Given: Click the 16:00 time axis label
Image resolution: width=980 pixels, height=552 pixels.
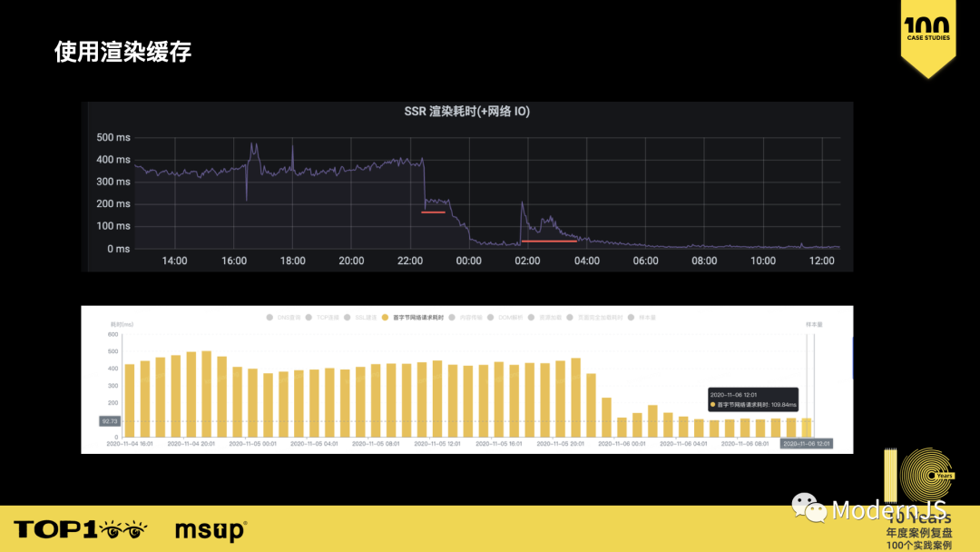Looking at the screenshot, I should point(234,261).
